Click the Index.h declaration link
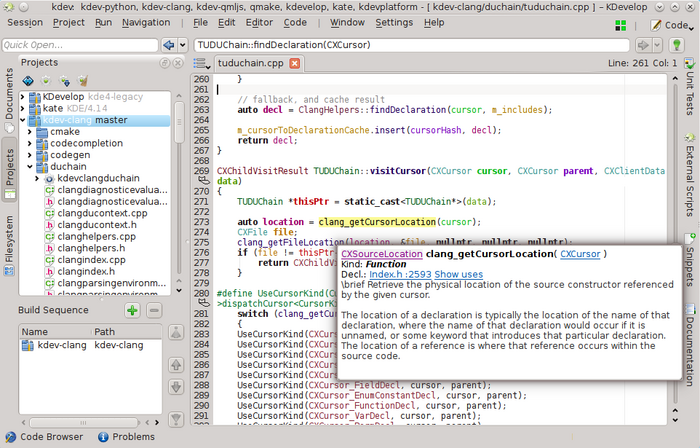Screen dimensions: 700x448 [399, 274]
